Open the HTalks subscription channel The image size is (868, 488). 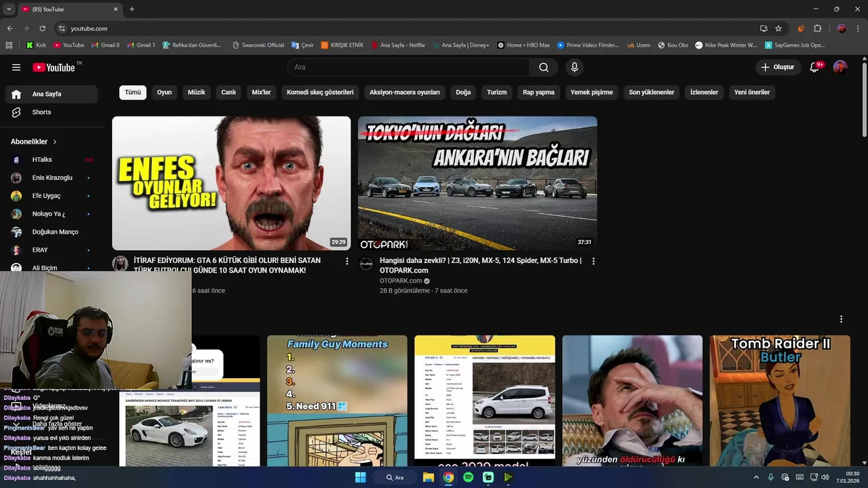point(52,160)
